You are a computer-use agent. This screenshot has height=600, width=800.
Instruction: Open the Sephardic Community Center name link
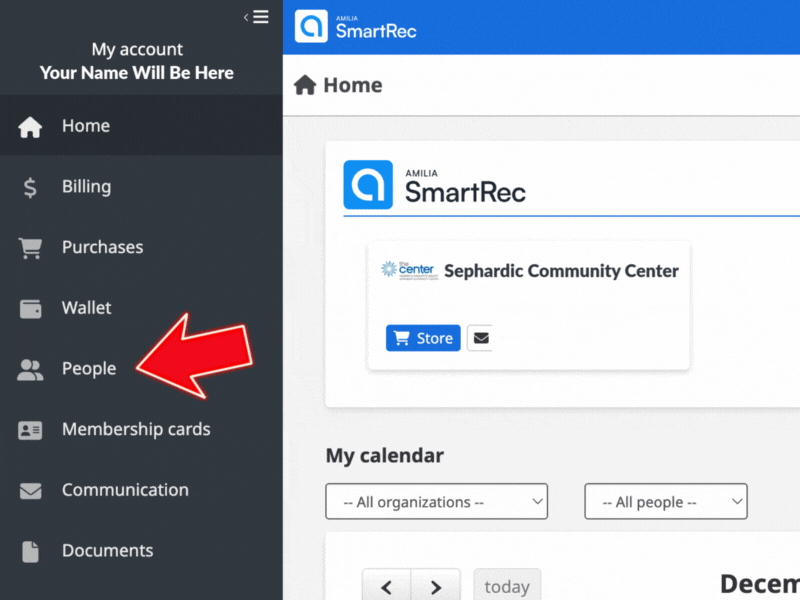(x=561, y=271)
